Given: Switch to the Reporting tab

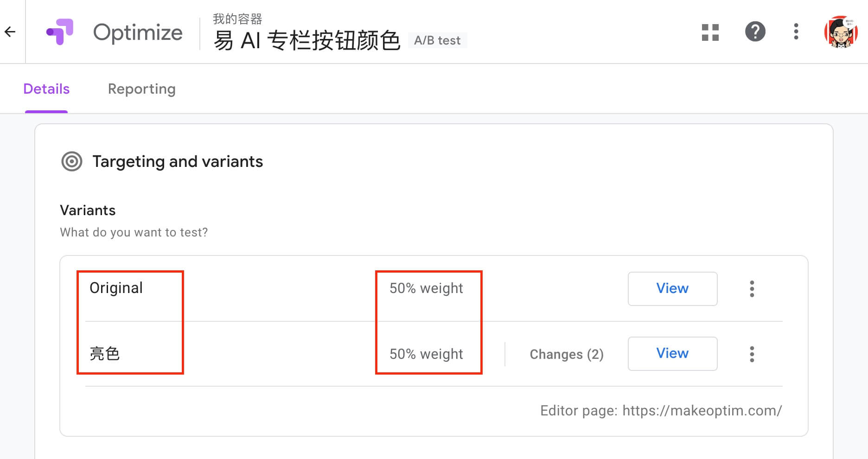Looking at the screenshot, I should point(141,89).
